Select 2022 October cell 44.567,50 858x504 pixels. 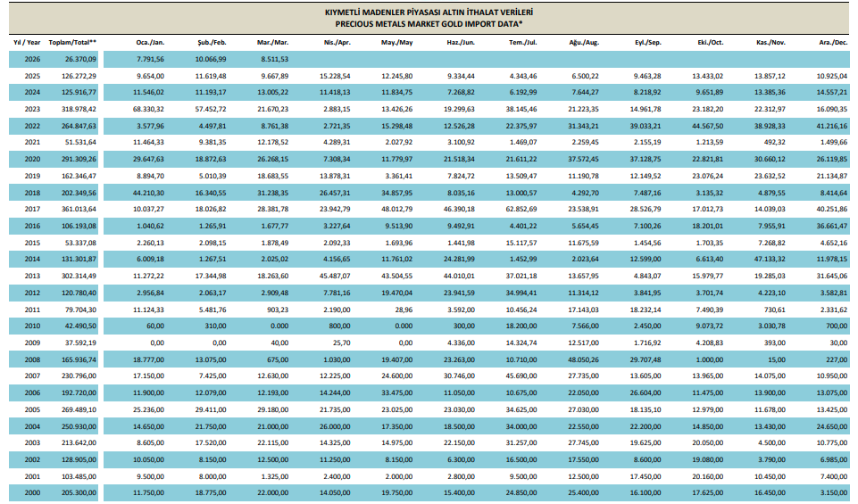pos(707,126)
